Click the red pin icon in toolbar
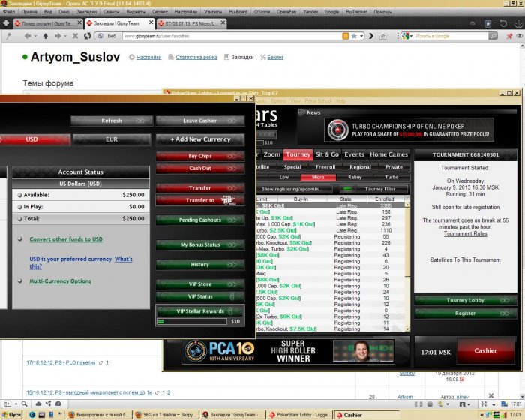525x420 pixels. pos(509,36)
